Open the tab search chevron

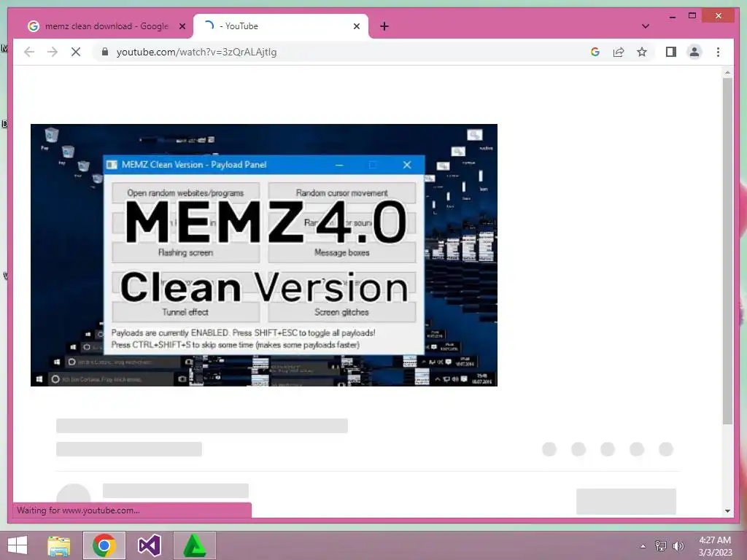pyautogui.click(x=645, y=26)
